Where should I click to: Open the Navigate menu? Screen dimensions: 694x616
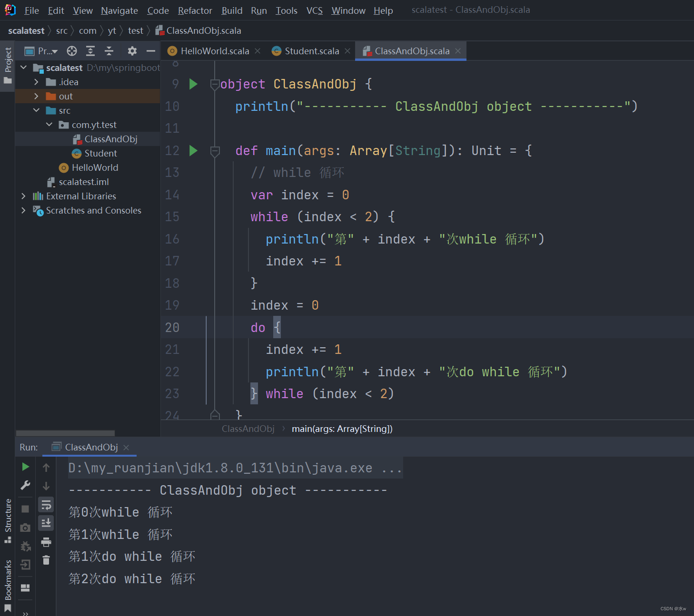click(119, 10)
